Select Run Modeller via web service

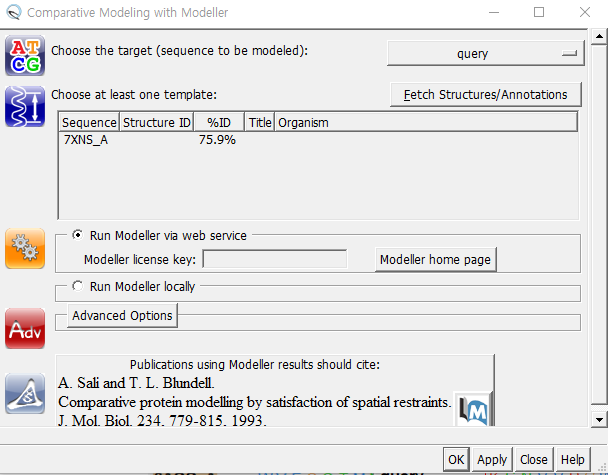click(78, 235)
